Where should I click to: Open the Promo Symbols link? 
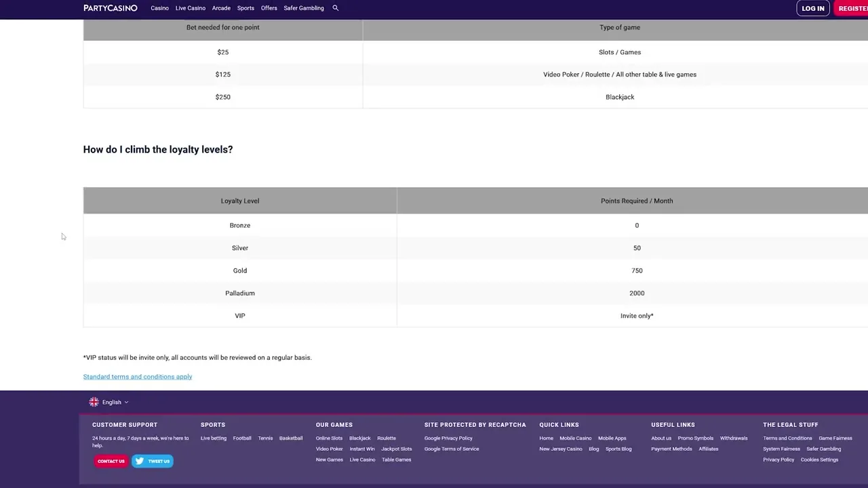pyautogui.click(x=696, y=438)
